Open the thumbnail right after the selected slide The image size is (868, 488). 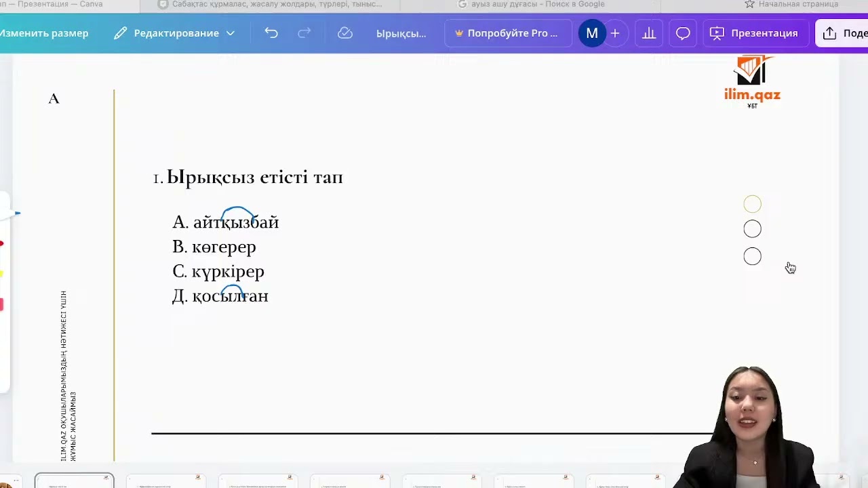click(x=166, y=481)
